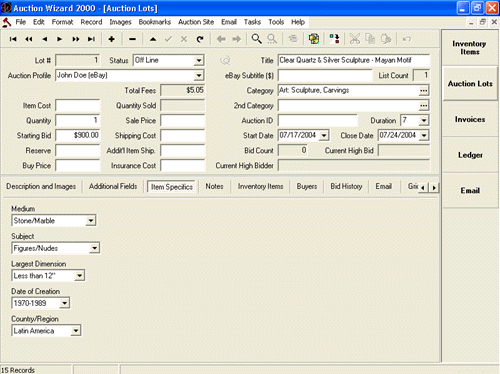Click the Auction ID field
The height and width of the screenshot is (374, 500).
[318, 120]
